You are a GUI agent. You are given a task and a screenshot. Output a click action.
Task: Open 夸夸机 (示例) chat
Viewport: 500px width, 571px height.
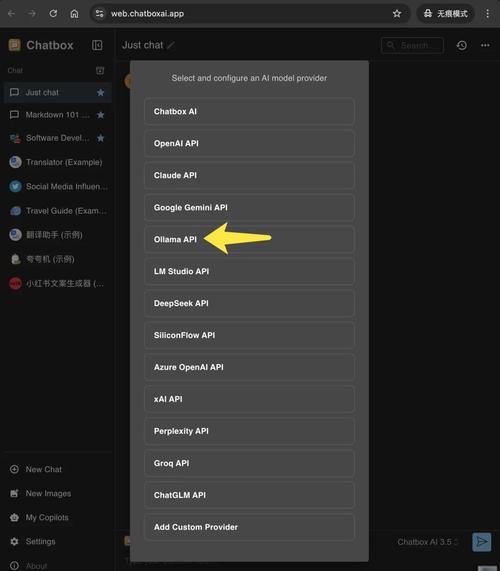tap(58, 259)
